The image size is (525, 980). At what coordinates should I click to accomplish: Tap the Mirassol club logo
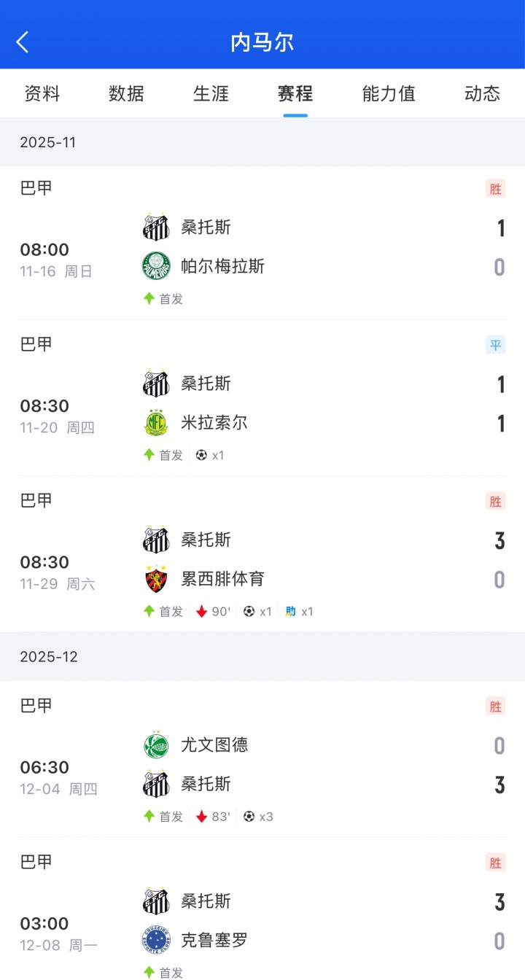pos(156,423)
